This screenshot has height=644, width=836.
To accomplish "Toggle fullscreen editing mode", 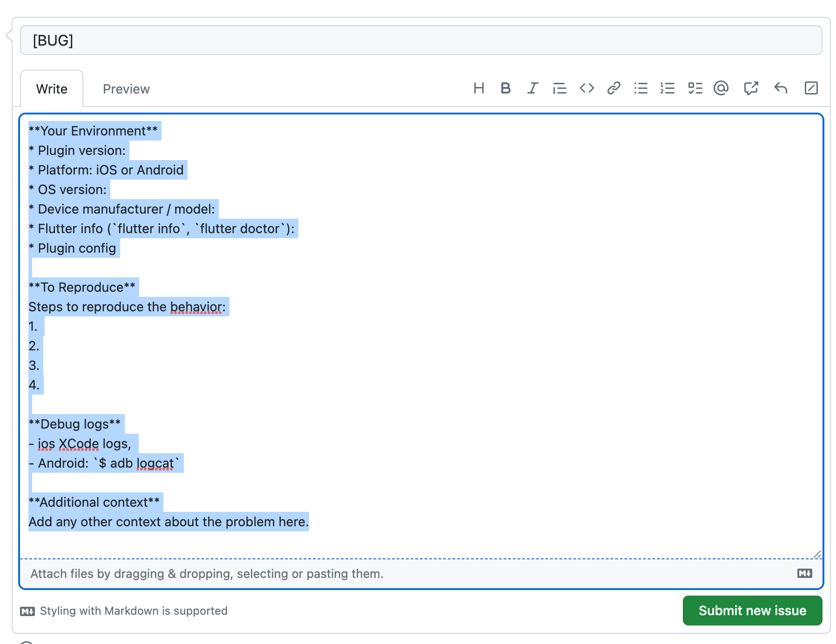I will pyautogui.click(x=811, y=88).
